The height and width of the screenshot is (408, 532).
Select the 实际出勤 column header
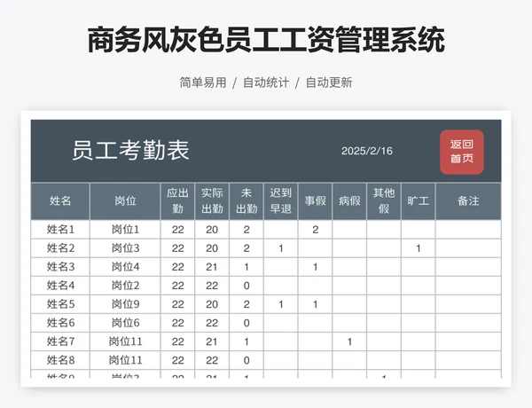point(212,201)
